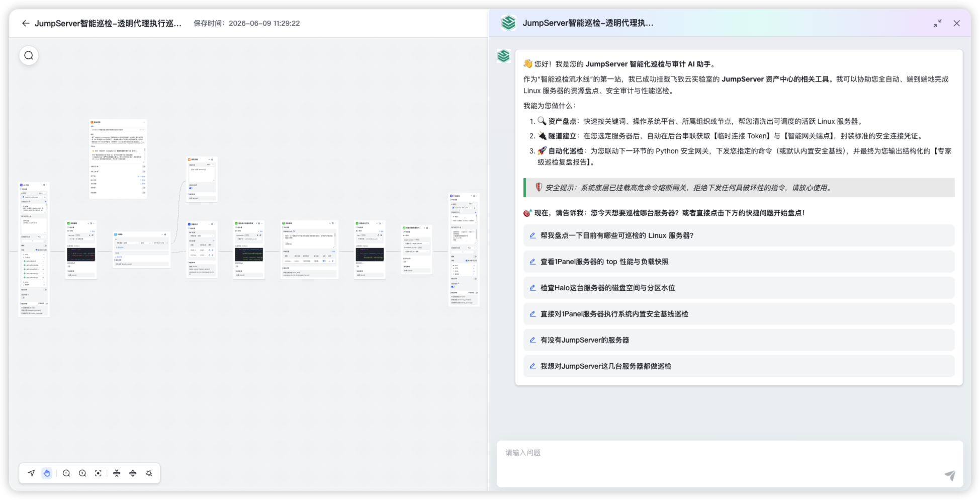Select the top basic-info node containing the greeting text

pos(118,159)
